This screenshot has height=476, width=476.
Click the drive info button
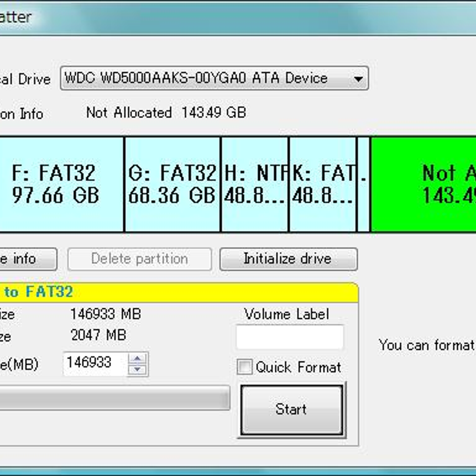pyautogui.click(x=24, y=259)
